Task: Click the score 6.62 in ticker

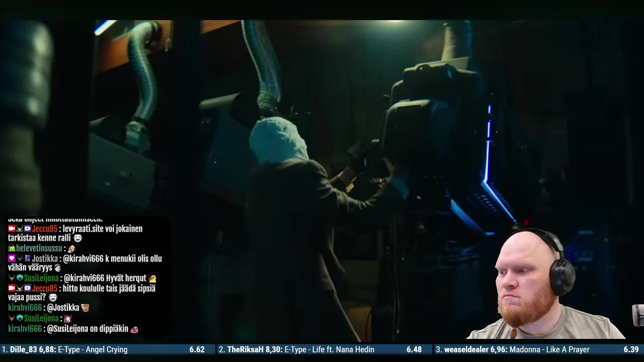Action: click(197, 349)
